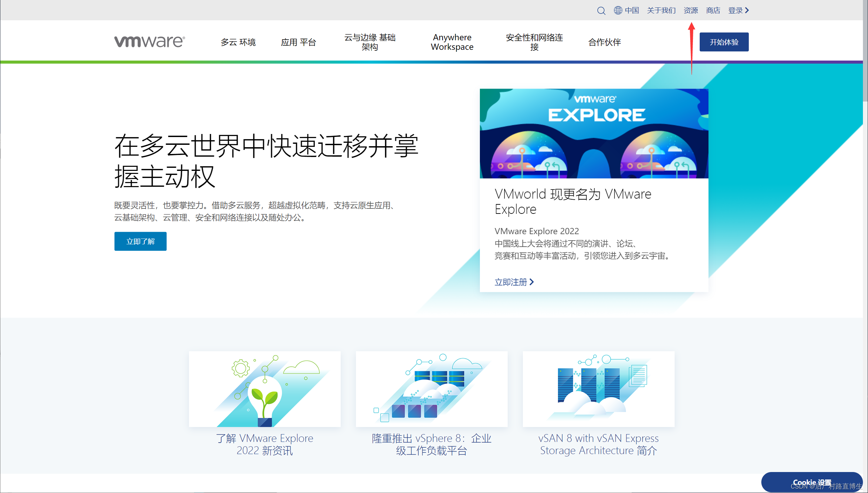Open the 商店 link

pyautogui.click(x=713, y=10)
